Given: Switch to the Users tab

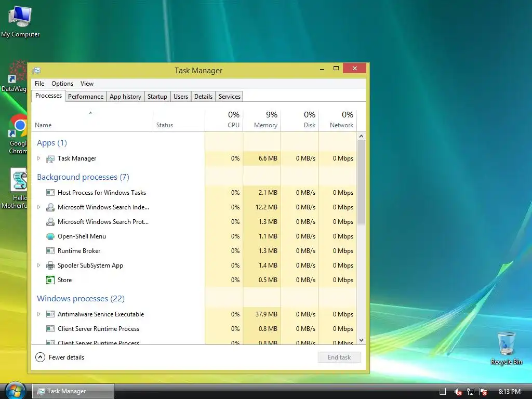Looking at the screenshot, I should 180,97.
